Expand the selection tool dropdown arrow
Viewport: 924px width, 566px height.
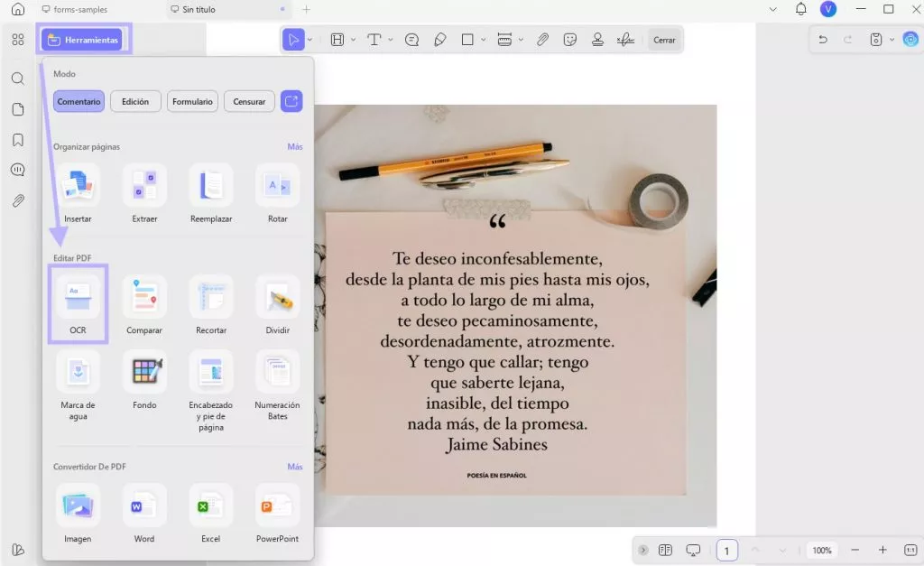310,40
